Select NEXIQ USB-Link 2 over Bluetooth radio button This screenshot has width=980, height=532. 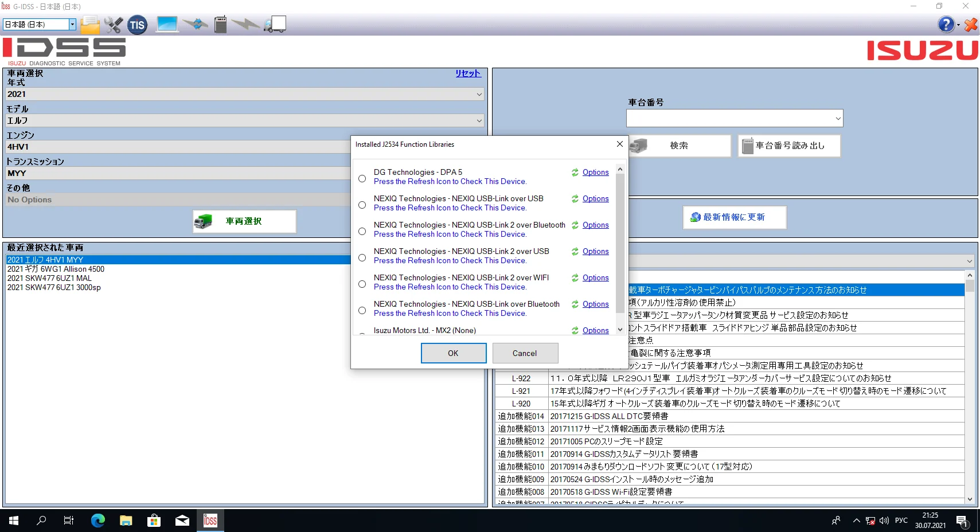pos(362,232)
